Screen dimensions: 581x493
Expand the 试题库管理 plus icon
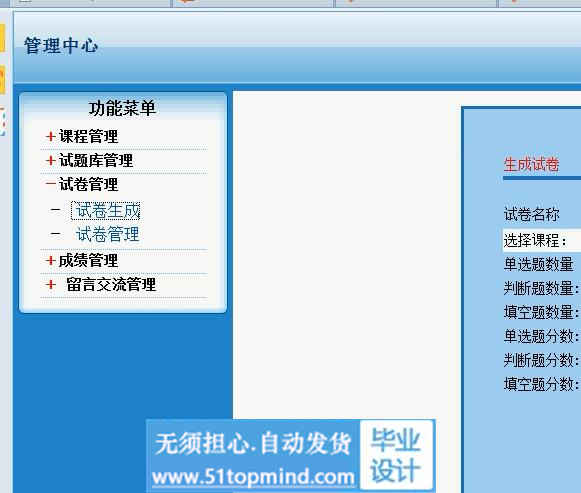[50, 160]
